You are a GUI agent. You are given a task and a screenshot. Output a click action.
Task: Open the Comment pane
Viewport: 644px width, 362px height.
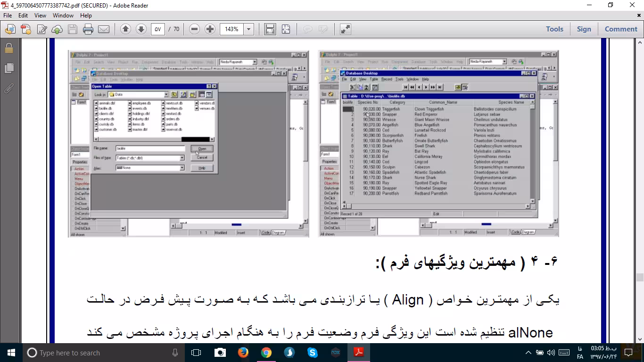(x=621, y=29)
